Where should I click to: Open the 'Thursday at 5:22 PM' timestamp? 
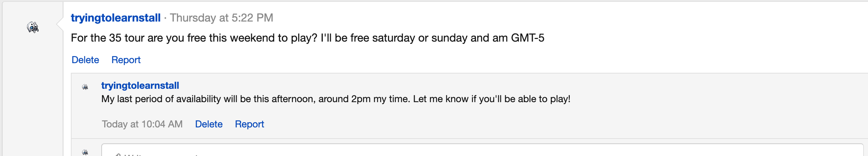[x=221, y=18]
